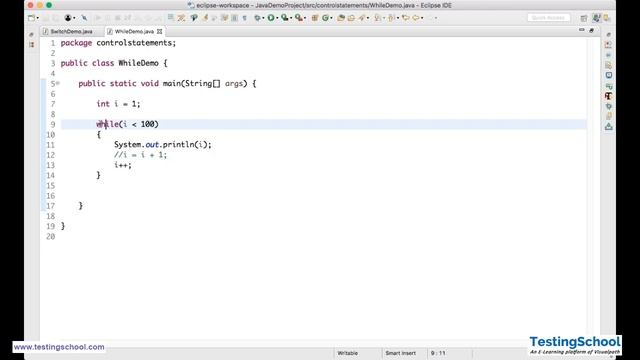Expand the Run launch dropdown arrow
The height and width of the screenshot is (360, 640).
pos(277,18)
